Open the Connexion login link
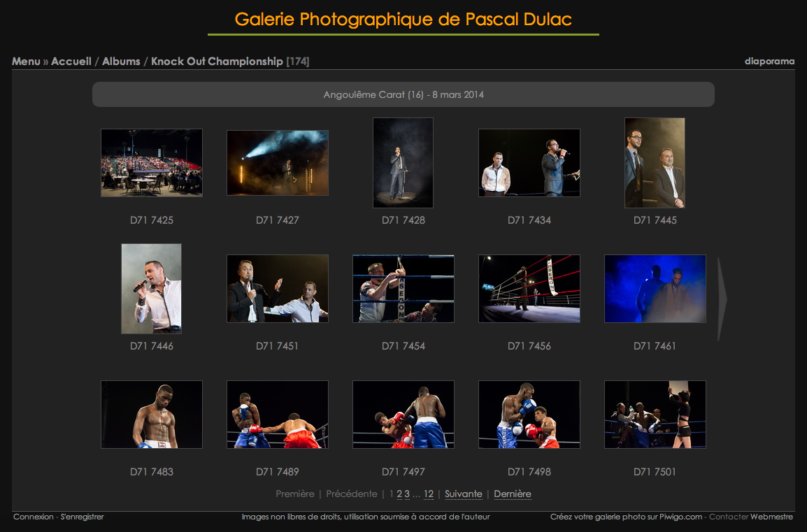 pyautogui.click(x=34, y=517)
